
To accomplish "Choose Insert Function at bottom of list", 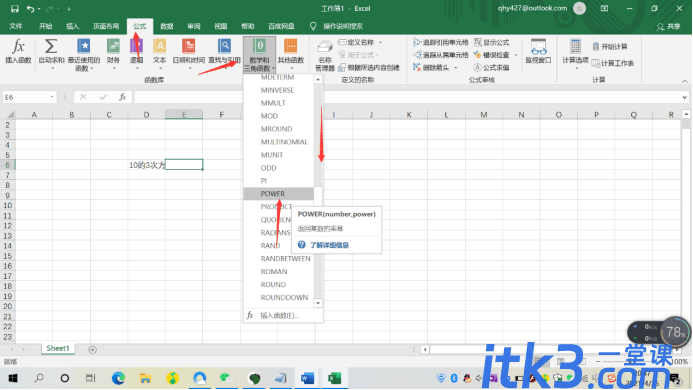I will click(283, 315).
